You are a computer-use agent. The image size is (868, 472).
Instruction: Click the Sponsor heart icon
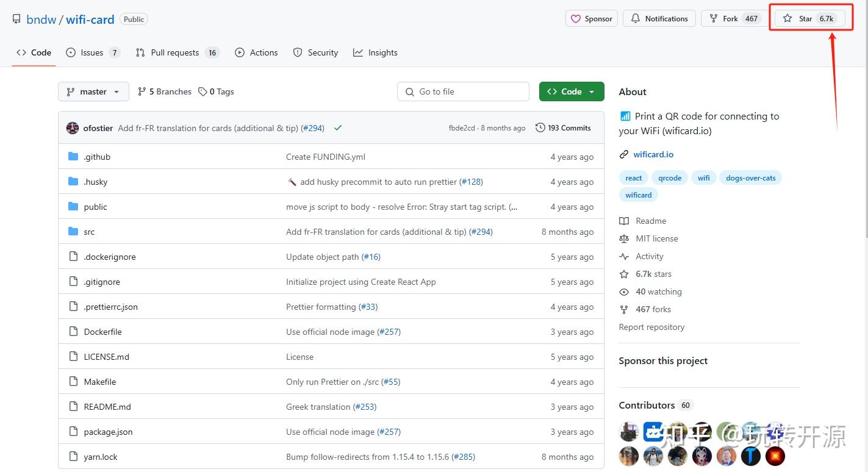click(576, 19)
